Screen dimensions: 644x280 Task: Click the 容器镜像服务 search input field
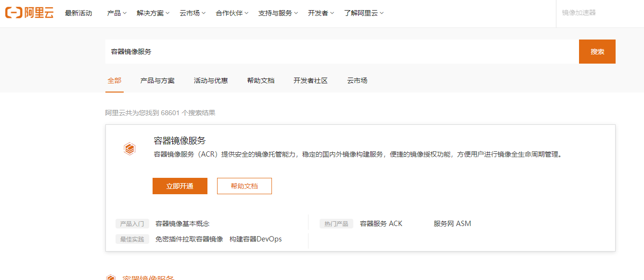[342, 52]
